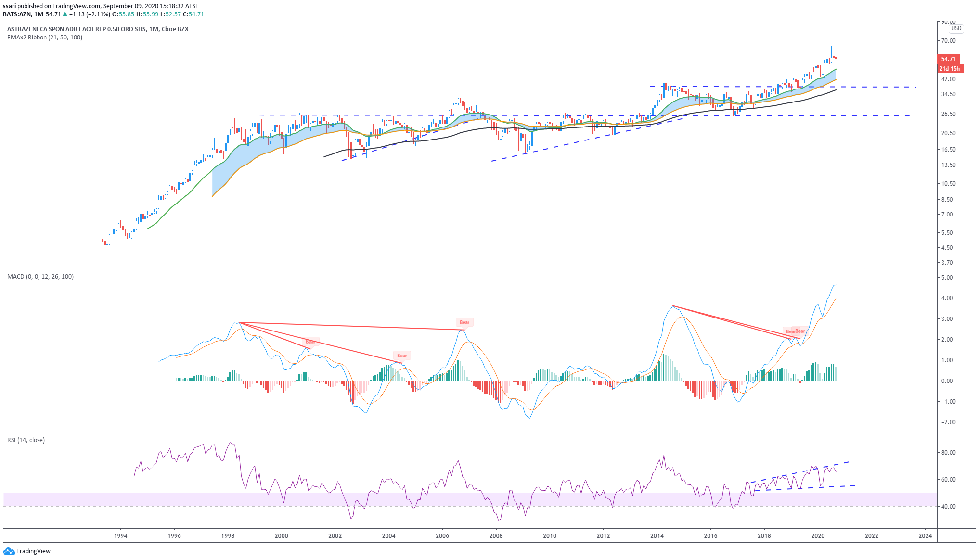Click the 21d 15h countdown label
Screen dimensions: 979x560
click(950, 69)
